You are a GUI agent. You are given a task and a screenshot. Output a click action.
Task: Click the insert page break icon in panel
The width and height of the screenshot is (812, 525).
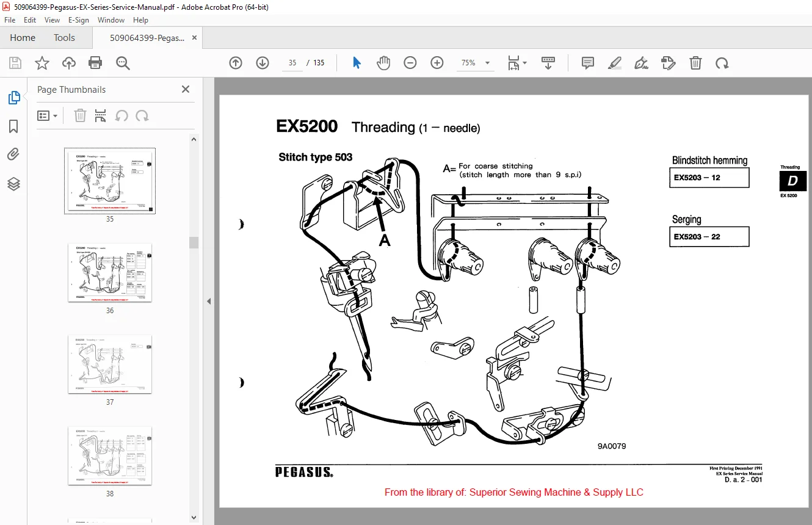click(101, 115)
